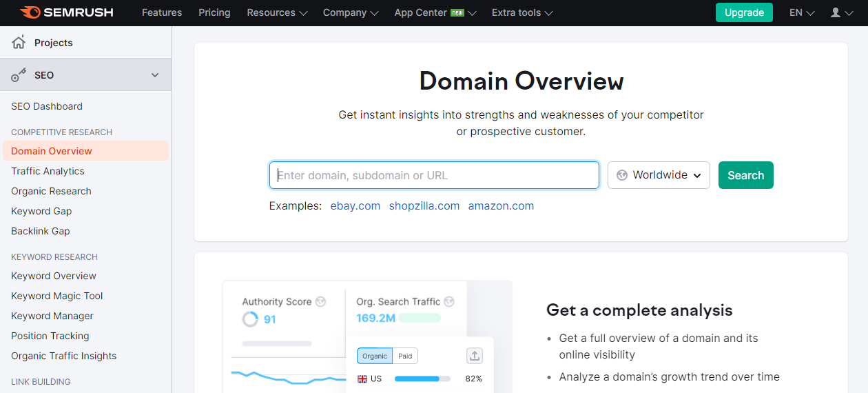Click the ebay.com example link
The width and height of the screenshot is (868, 393).
[355, 205]
